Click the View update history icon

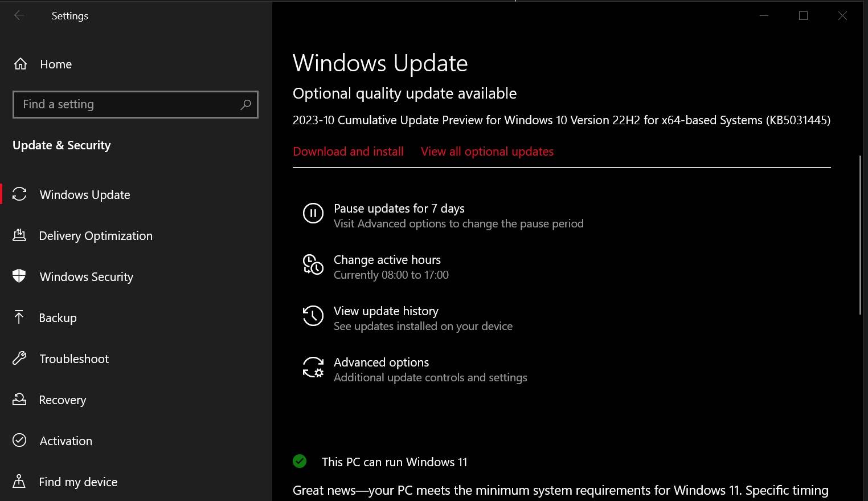point(313,316)
